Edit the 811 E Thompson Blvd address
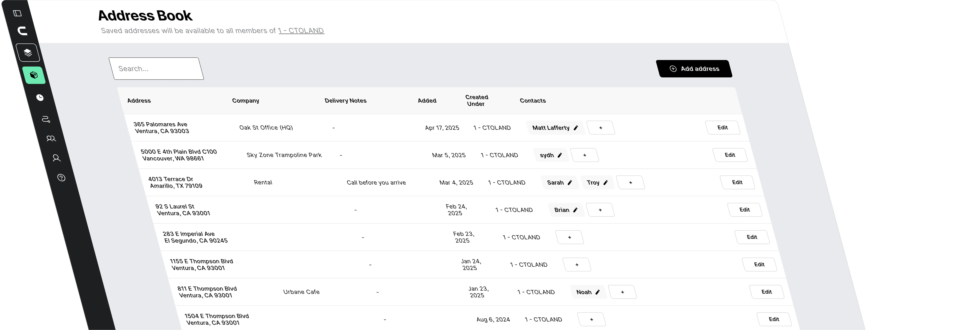This screenshot has width=980, height=330. (767, 292)
